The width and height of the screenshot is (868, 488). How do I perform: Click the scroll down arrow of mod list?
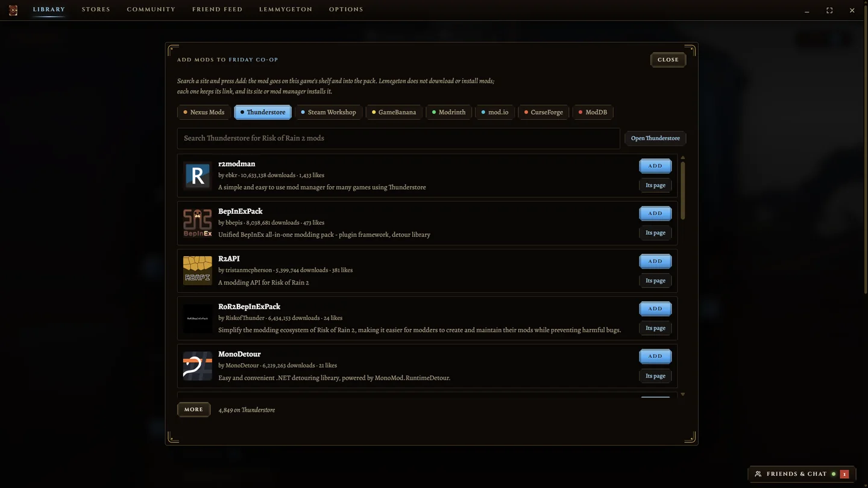682,395
